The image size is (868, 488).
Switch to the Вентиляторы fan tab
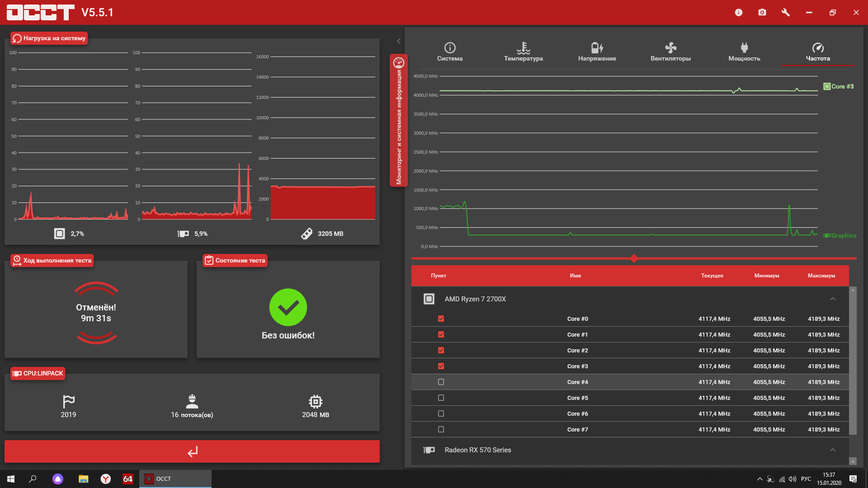[x=670, y=52]
